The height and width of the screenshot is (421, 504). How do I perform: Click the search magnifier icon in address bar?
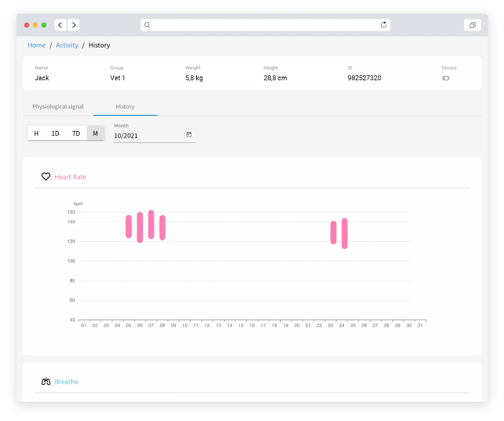pos(147,25)
